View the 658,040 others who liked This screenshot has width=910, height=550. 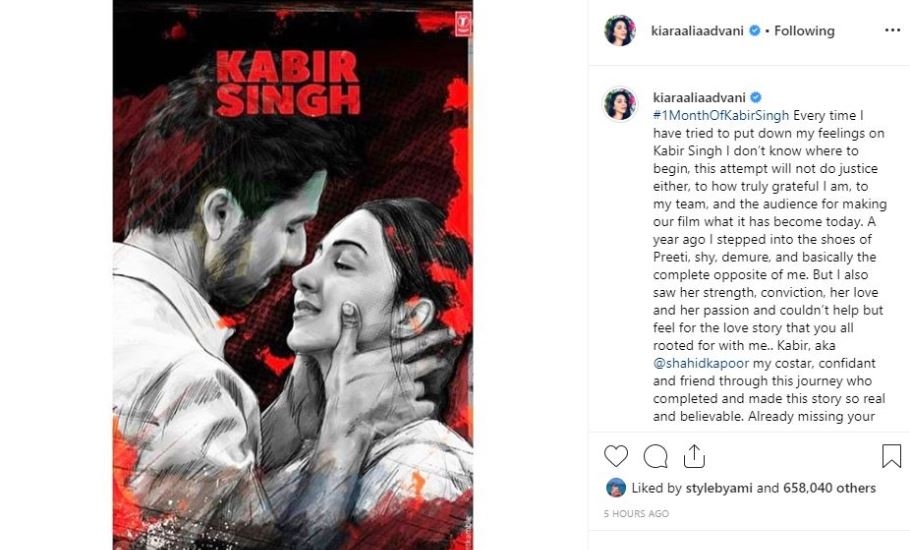pyautogui.click(x=829, y=488)
